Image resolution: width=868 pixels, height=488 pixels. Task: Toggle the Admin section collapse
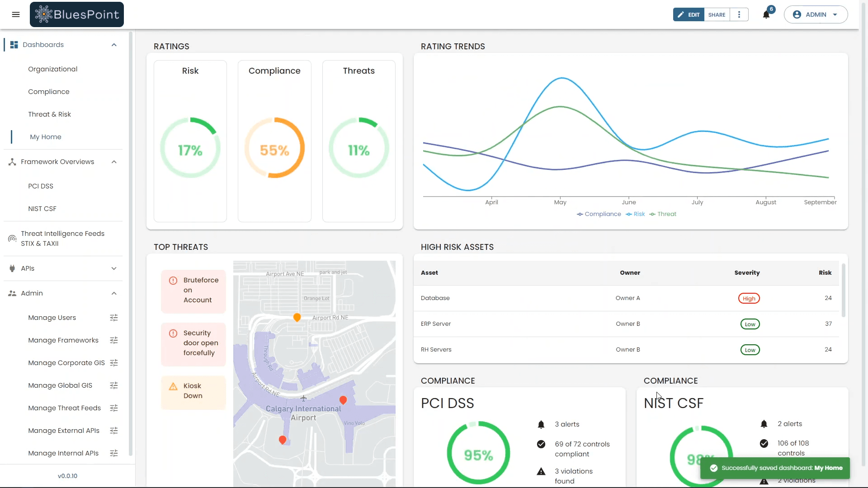pyautogui.click(x=114, y=292)
